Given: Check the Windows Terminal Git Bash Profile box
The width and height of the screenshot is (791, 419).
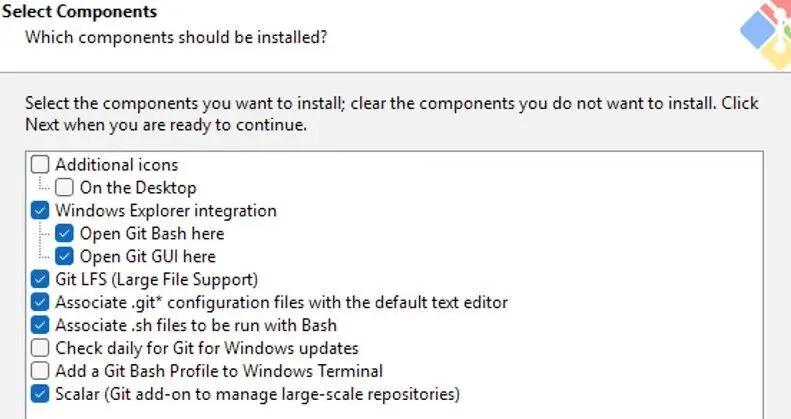Looking at the screenshot, I should [40, 371].
